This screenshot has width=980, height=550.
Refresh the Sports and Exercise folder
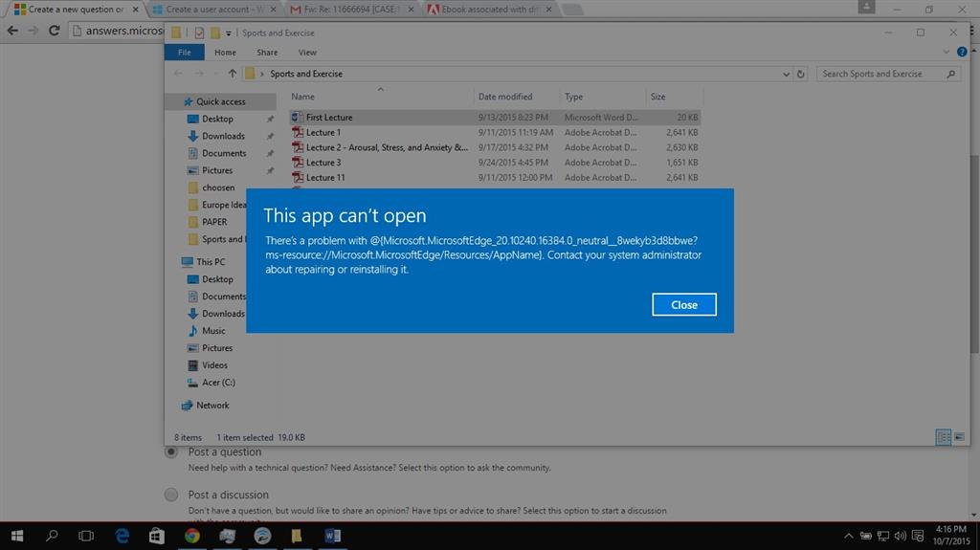click(x=801, y=74)
